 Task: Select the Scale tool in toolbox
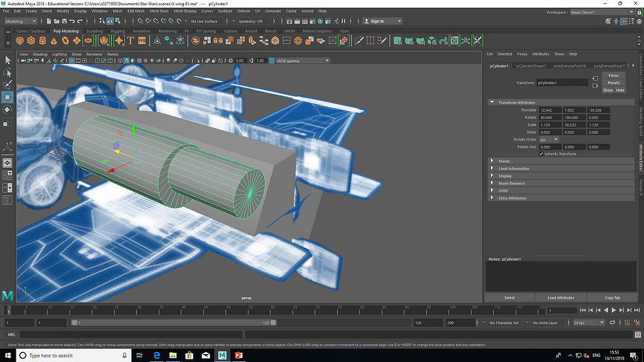coord(7,122)
